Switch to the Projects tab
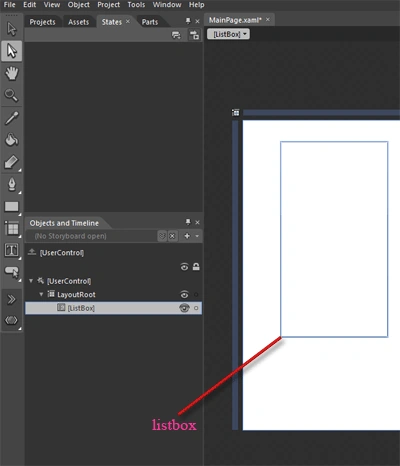 tap(42, 22)
